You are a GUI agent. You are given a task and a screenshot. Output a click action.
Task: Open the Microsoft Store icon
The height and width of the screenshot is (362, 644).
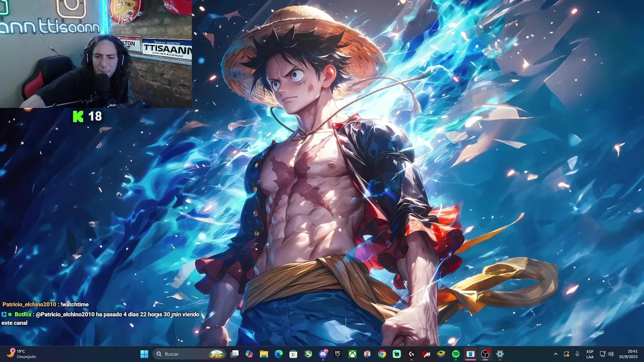(293, 354)
